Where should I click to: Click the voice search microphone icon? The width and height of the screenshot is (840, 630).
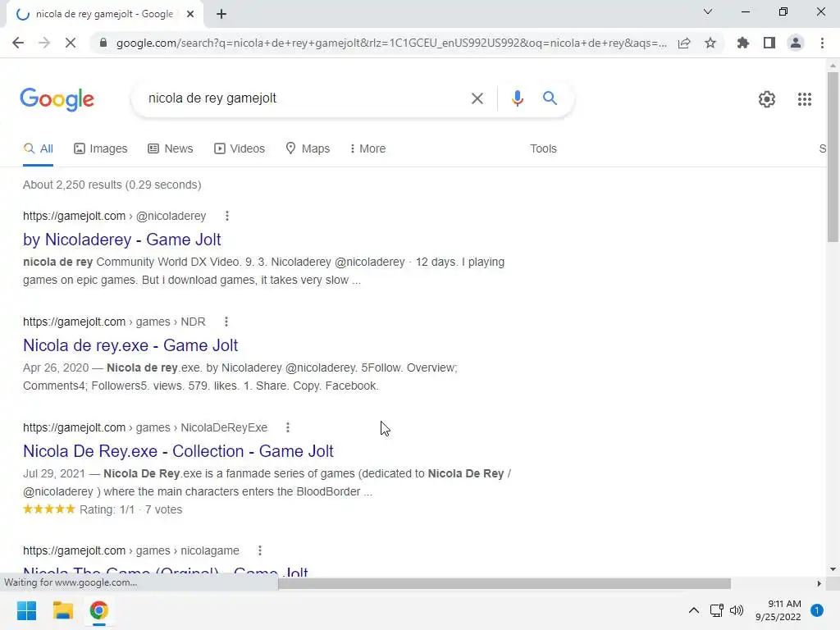(x=517, y=98)
